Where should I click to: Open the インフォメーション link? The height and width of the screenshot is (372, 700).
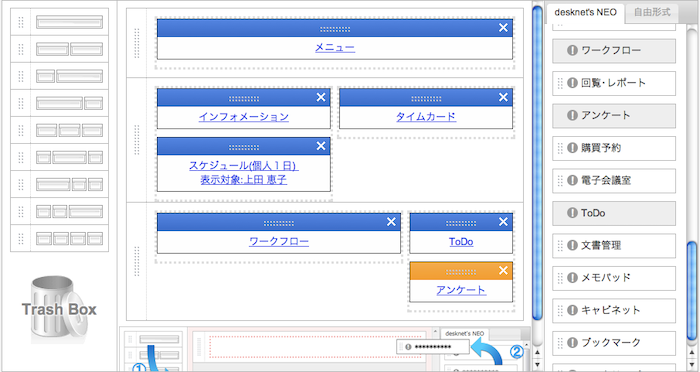click(x=244, y=117)
